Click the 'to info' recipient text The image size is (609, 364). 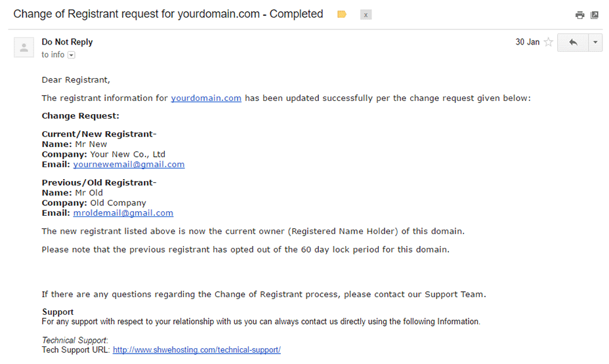click(x=52, y=54)
